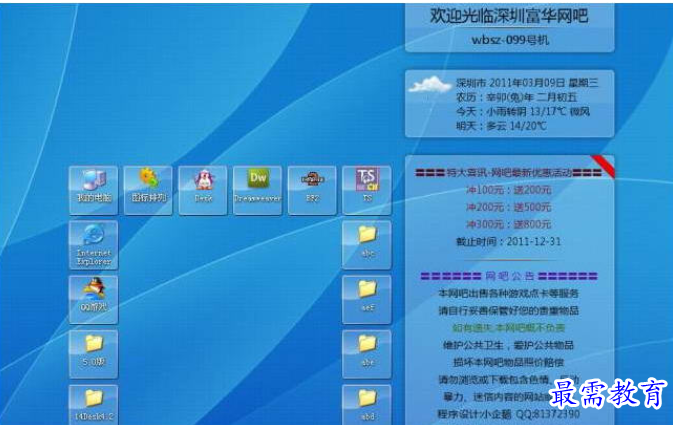Open the 我的电脑 desktop icon
673x425 pixels.
pyautogui.click(x=94, y=190)
